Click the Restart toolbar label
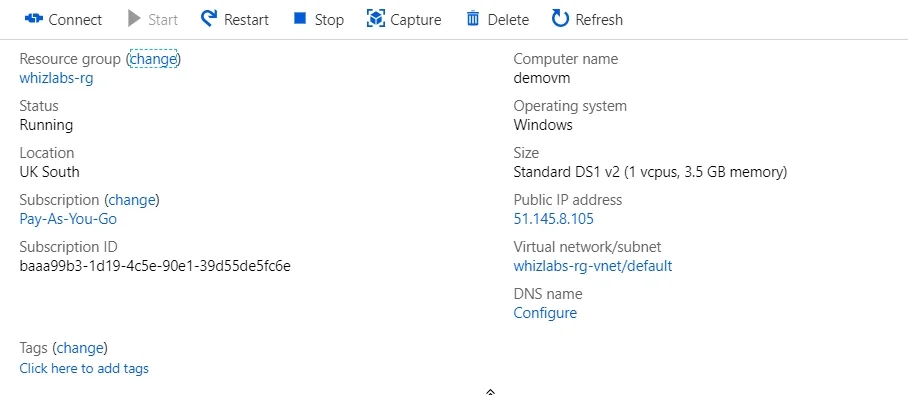908x395 pixels. click(x=246, y=20)
